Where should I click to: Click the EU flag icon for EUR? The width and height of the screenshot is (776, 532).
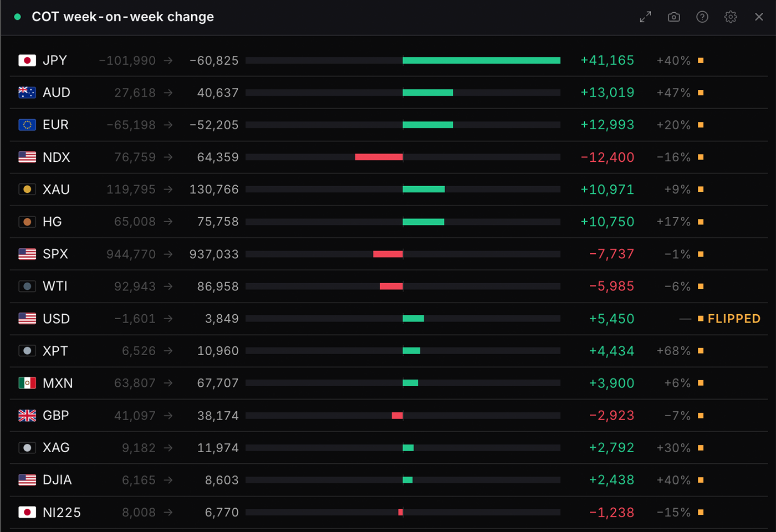27,125
